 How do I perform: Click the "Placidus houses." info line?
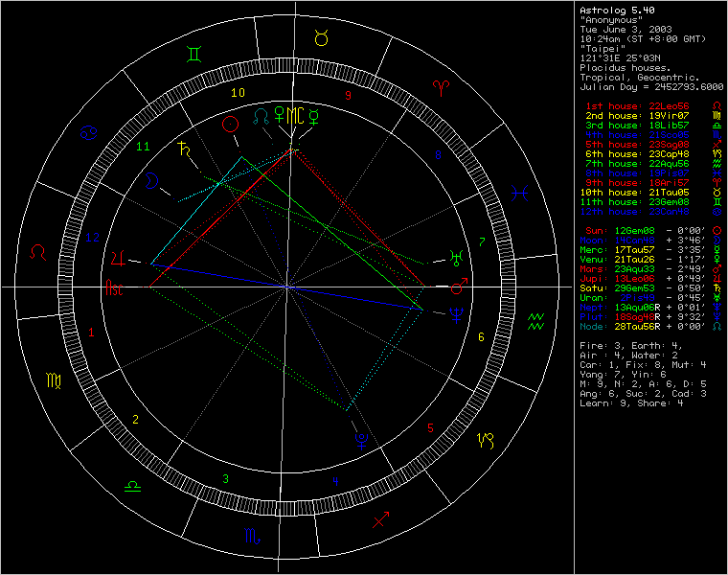tap(626, 67)
